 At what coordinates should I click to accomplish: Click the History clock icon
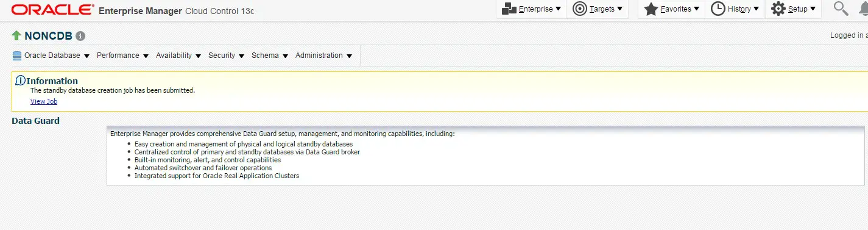[x=718, y=9]
